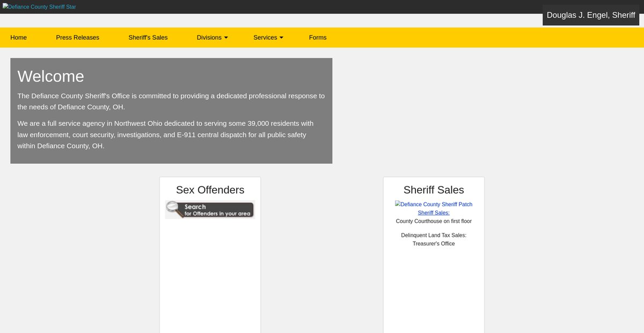Click Douglas J. Engel, Sheriff badge
Image resolution: width=644 pixels, height=333 pixels.
(x=591, y=15)
